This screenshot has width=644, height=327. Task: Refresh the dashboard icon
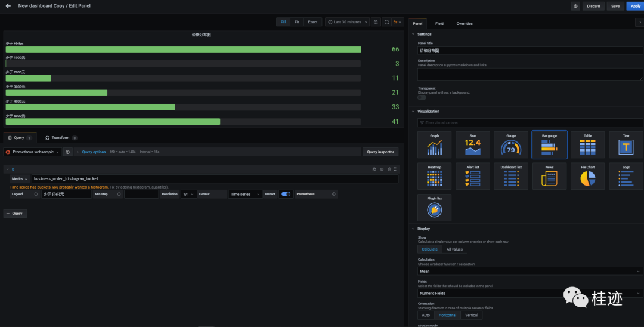pos(386,22)
